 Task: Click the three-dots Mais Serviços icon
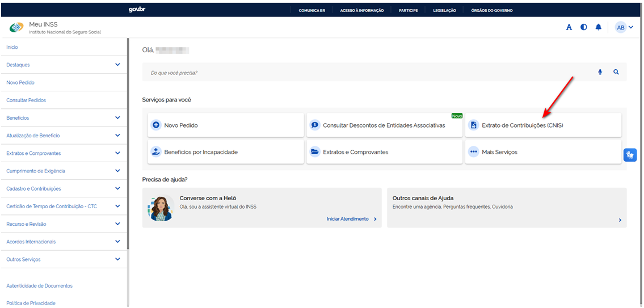474,152
